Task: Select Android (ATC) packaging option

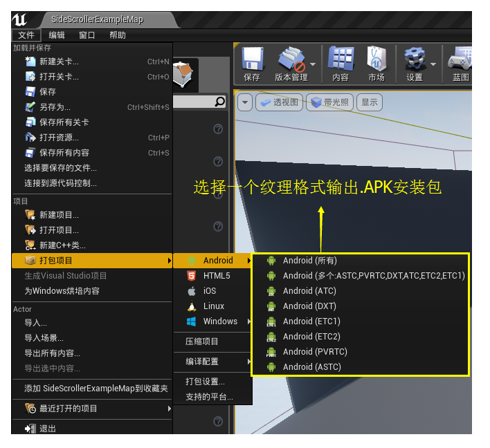Action: 361,291
